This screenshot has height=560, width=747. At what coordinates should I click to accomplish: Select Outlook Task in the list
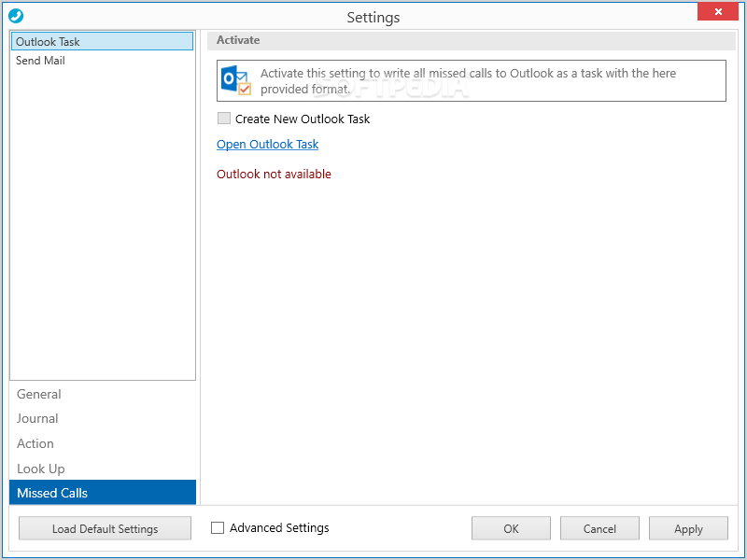103,41
